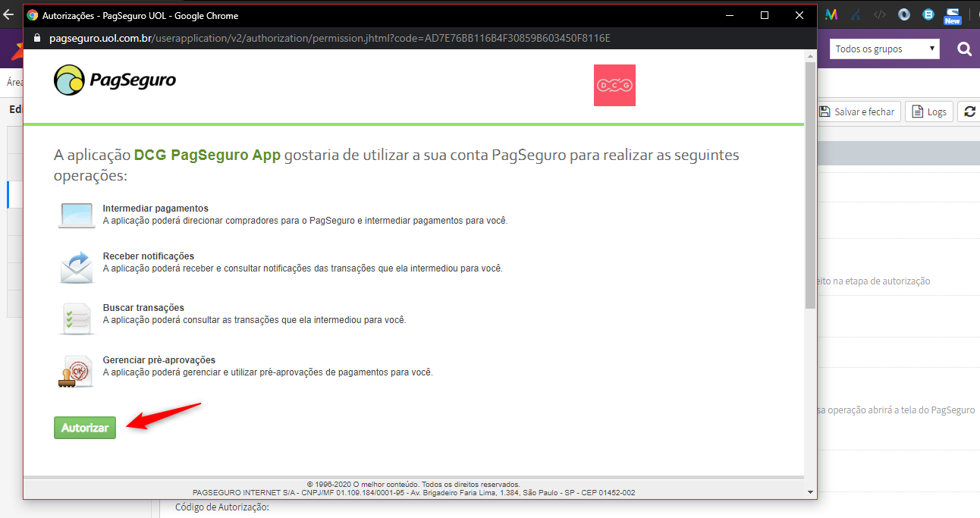The image size is (980, 518).
Task: Click the Logs button in background page
Action: tap(929, 111)
